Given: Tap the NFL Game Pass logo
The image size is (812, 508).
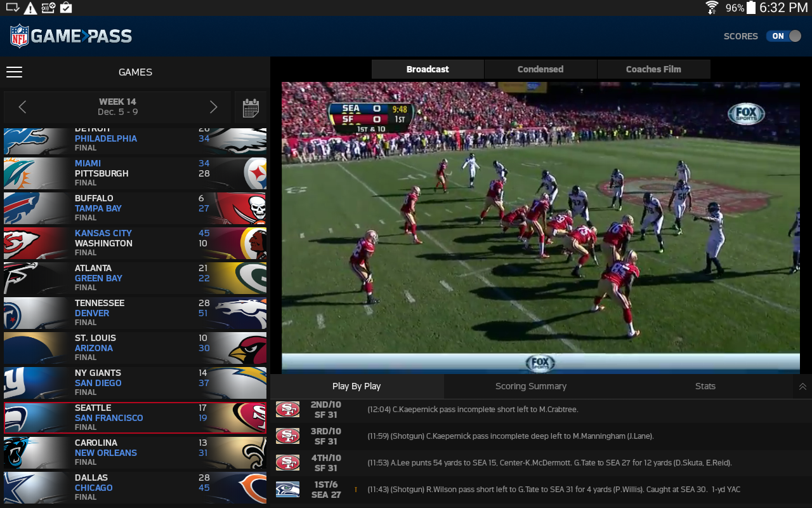Looking at the screenshot, I should tap(71, 36).
